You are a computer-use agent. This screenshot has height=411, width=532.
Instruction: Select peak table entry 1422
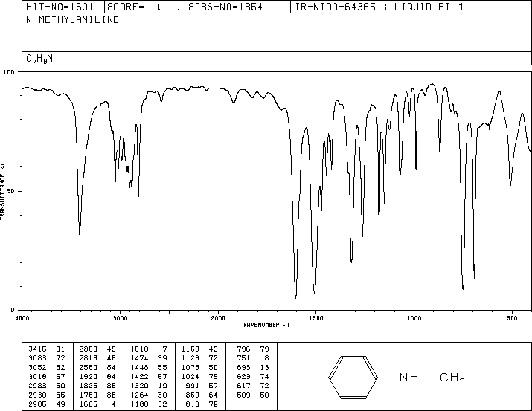pyautogui.click(x=139, y=376)
